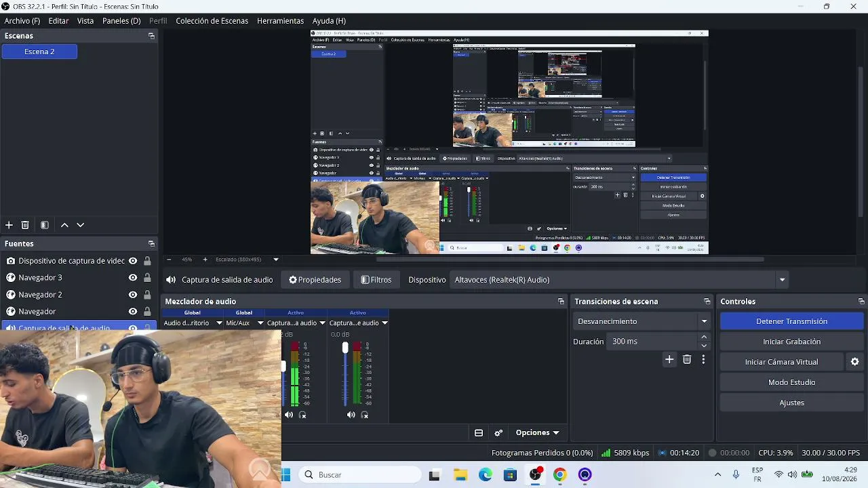Click the Duración 300 ms input field
The image size is (868, 488).
pos(653,342)
